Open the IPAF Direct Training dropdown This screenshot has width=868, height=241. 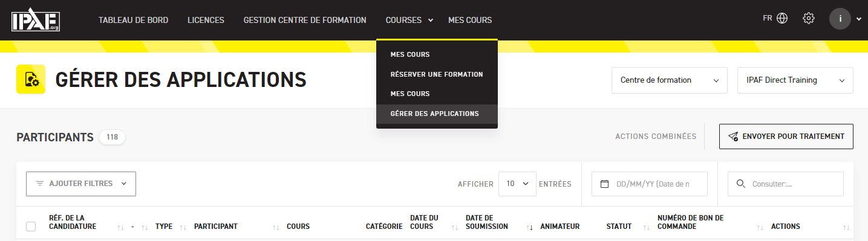(795, 80)
